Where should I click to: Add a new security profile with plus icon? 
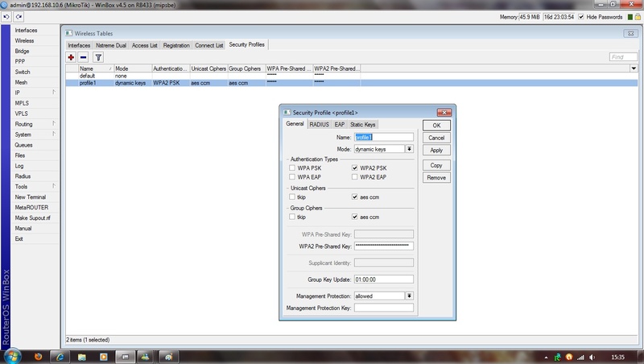(71, 57)
